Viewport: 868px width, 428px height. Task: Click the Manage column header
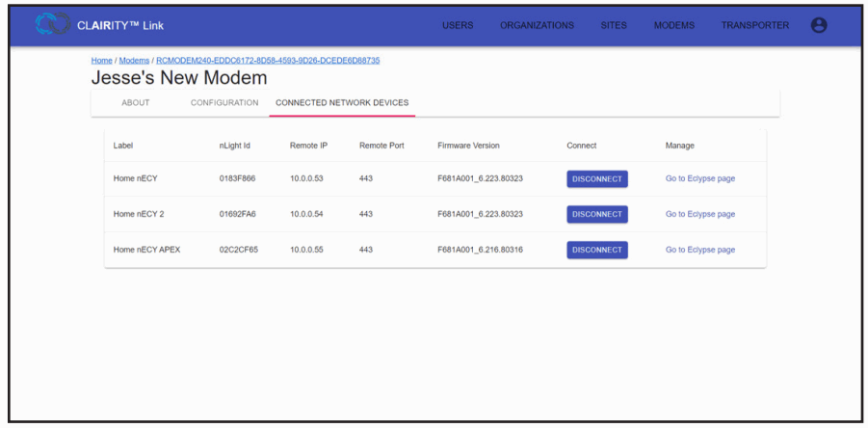680,146
